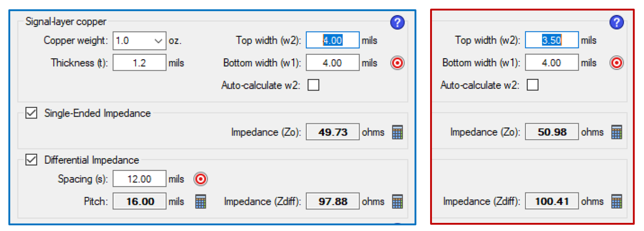
Task: Click the help icon in right panel
Action: point(616,22)
